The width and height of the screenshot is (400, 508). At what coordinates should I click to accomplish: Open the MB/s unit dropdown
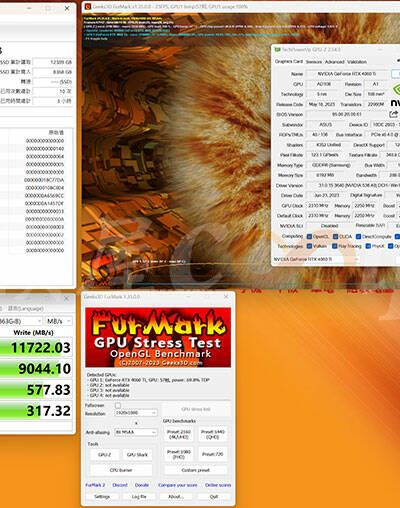(x=59, y=321)
